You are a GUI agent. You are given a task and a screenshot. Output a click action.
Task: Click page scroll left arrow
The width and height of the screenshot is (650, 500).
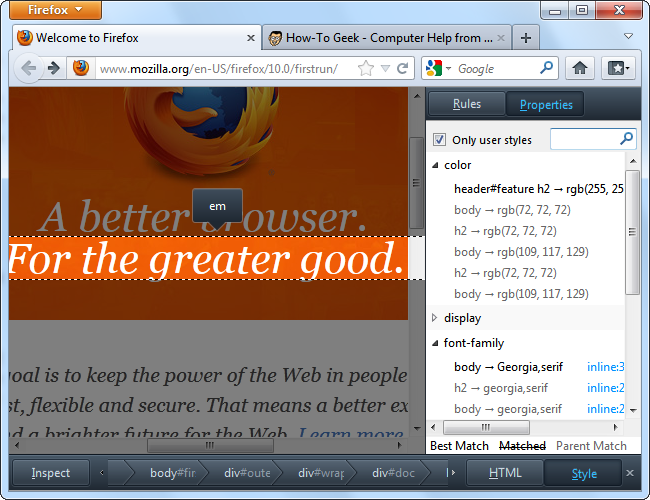(17, 446)
